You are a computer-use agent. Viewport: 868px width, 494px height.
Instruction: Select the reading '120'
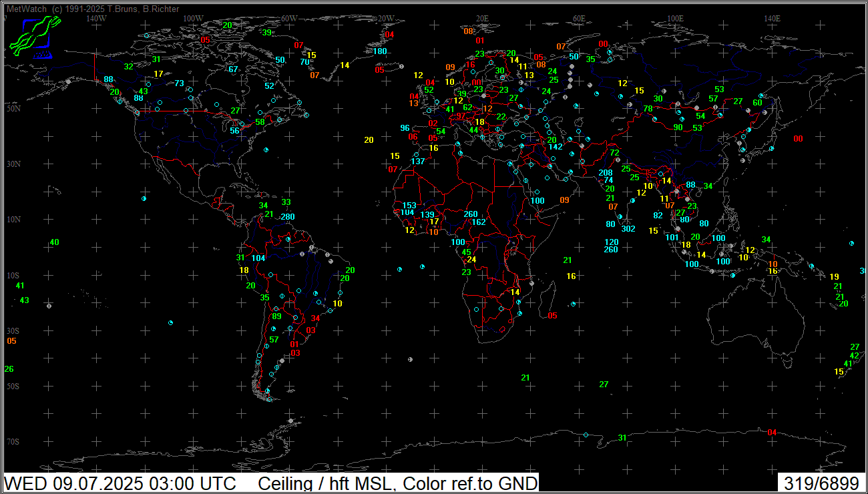tap(612, 242)
